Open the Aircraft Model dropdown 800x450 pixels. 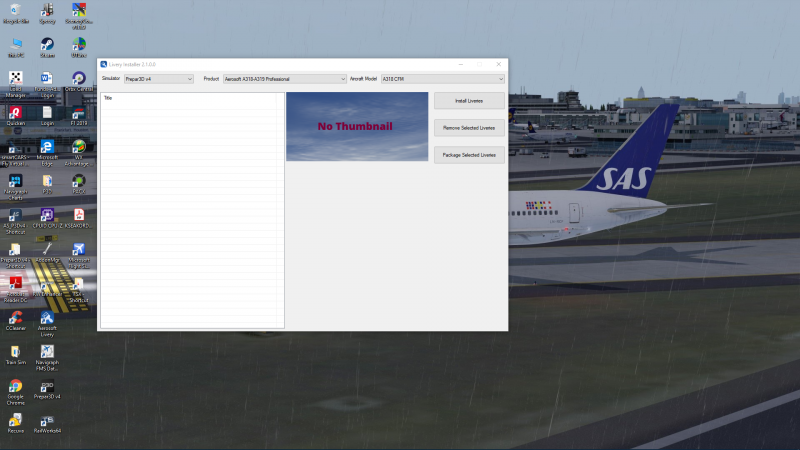pos(443,79)
